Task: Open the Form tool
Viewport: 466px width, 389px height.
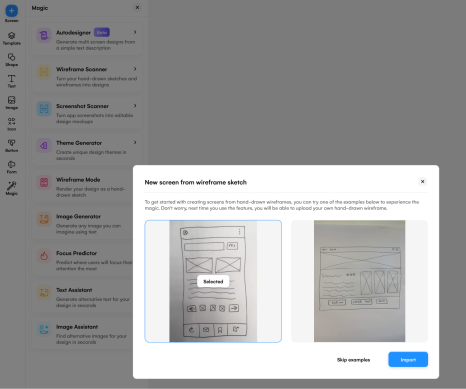Action: pos(11,167)
